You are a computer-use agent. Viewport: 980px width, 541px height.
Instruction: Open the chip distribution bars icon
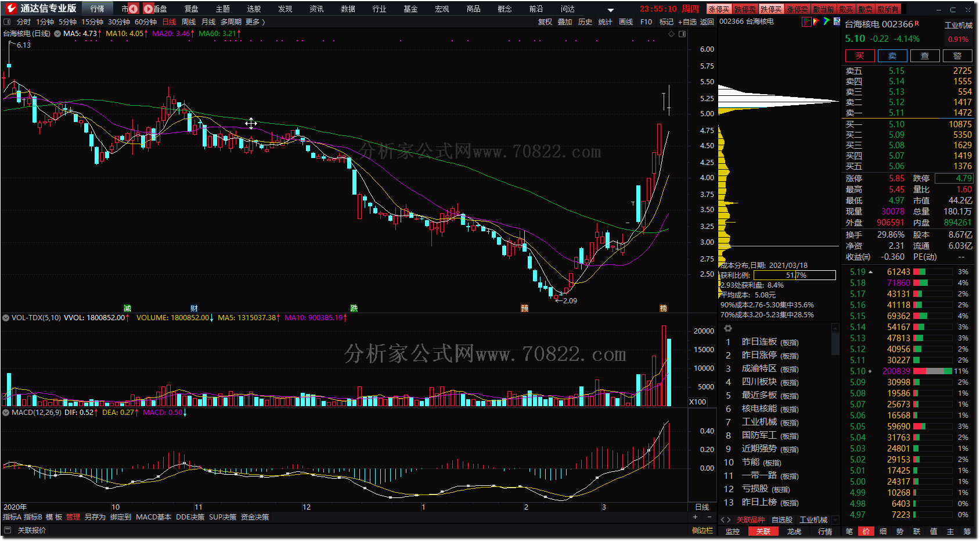[806, 22]
